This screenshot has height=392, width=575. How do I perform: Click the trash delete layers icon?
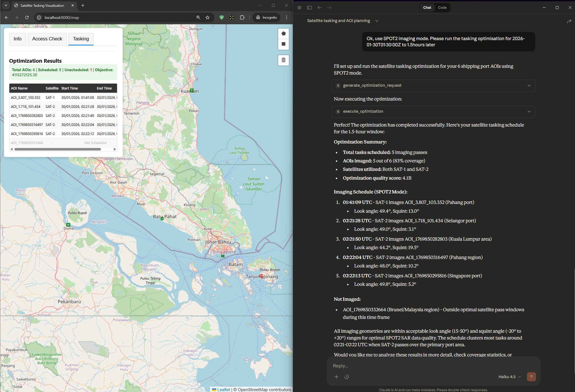pyautogui.click(x=284, y=60)
